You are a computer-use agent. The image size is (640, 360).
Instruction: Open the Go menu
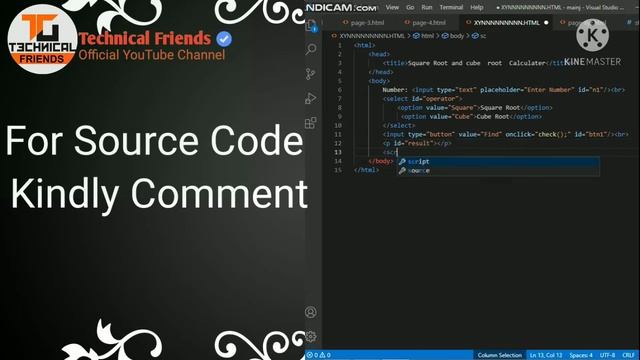coord(410,7)
